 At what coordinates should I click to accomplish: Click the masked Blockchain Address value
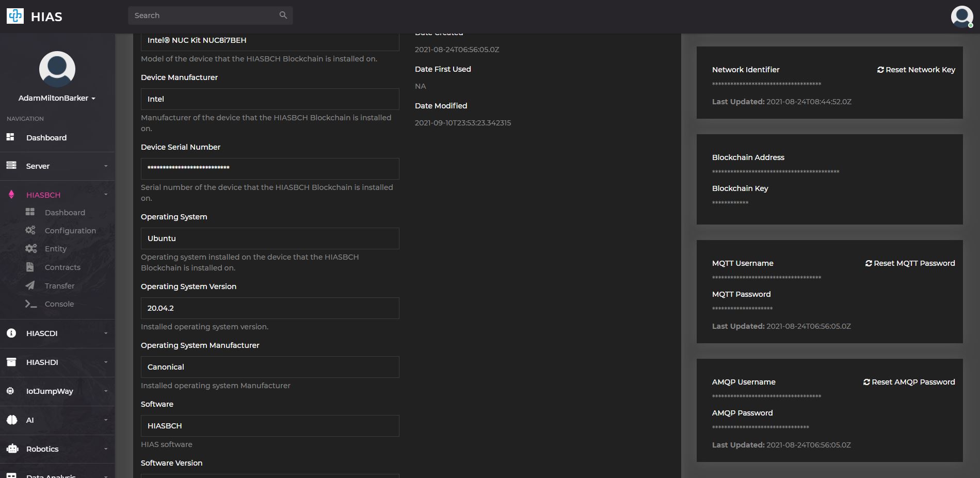coord(776,172)
